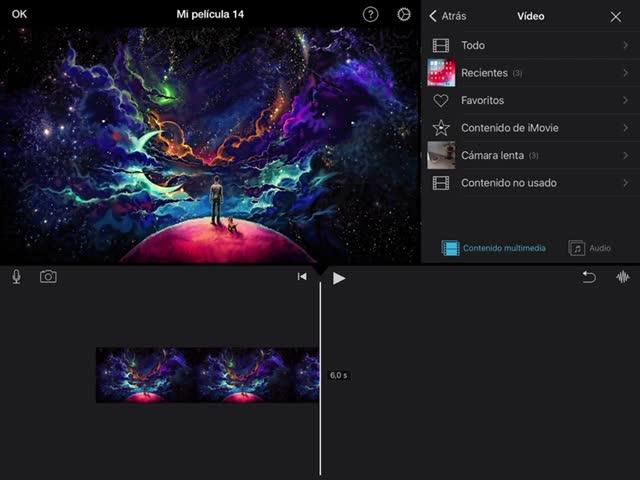640x480 pixels.
Task: Switch to Contenido multimedia tab
Action: point(493,248)
